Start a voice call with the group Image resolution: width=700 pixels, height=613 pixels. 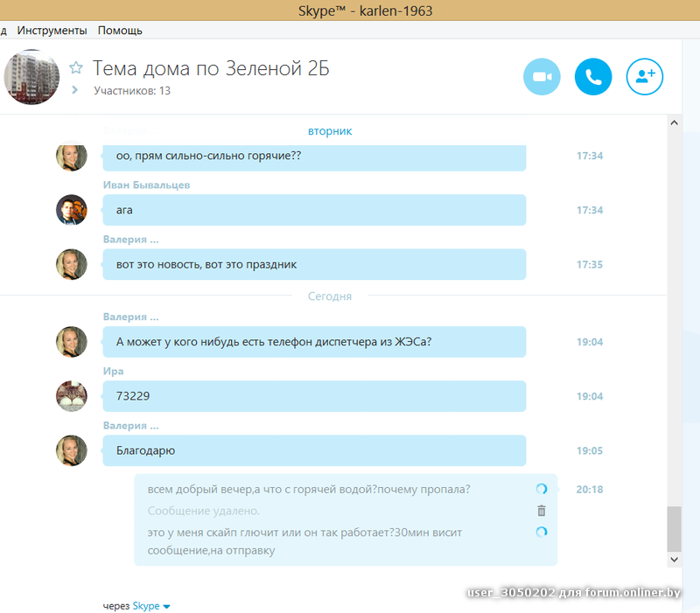tap(593, 77)
